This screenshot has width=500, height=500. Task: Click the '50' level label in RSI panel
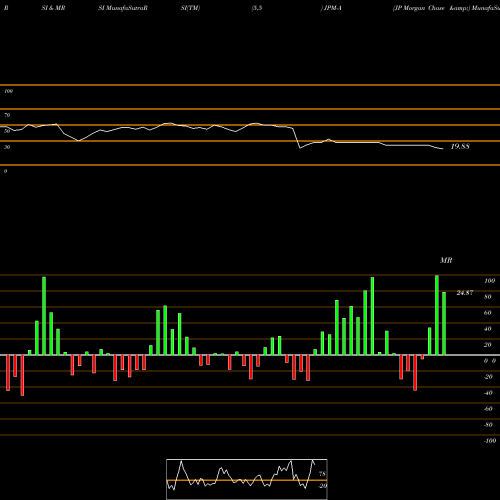coord(7,131)
